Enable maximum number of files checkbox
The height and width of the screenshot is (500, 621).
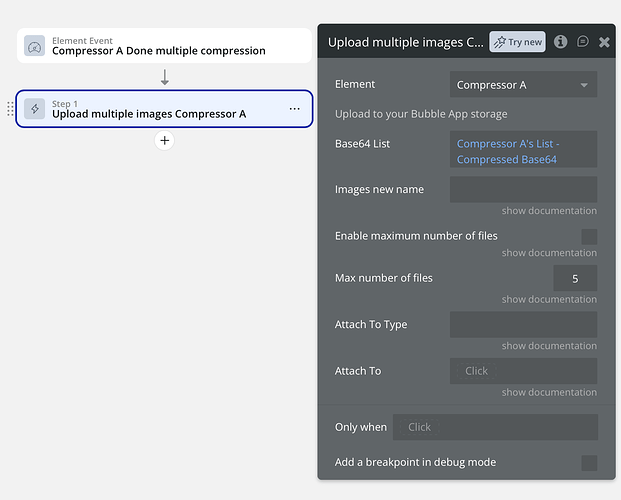point(589,237)
